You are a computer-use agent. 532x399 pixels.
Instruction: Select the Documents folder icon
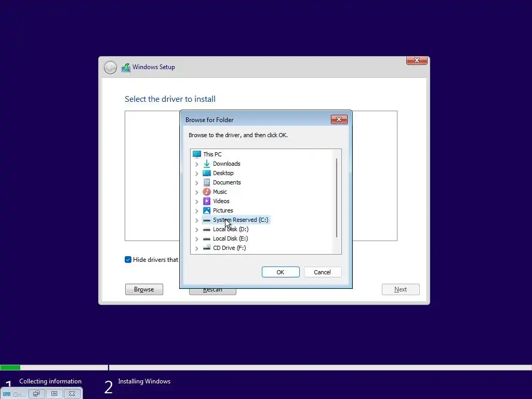click(x=207, y=182)
